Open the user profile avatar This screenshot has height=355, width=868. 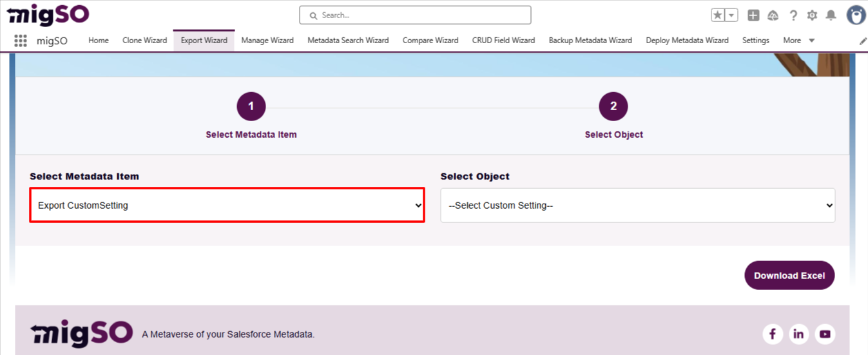[856, 15]
